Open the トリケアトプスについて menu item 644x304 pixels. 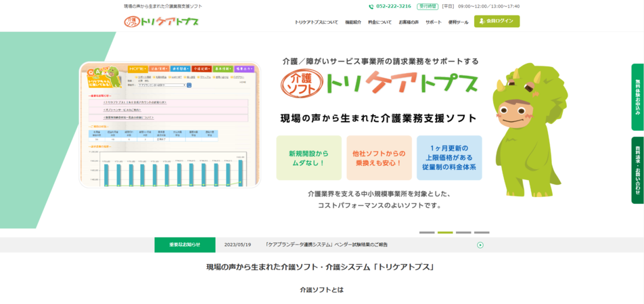pyautogui.click(x=316, y=22)
